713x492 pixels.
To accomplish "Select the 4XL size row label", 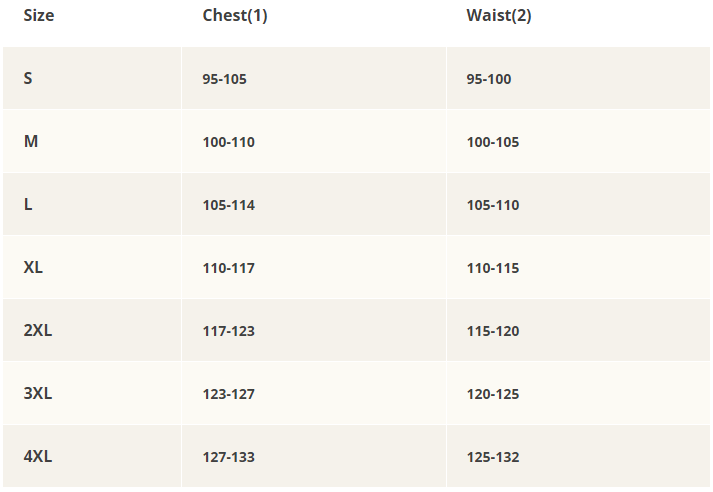I will [38, 456].
